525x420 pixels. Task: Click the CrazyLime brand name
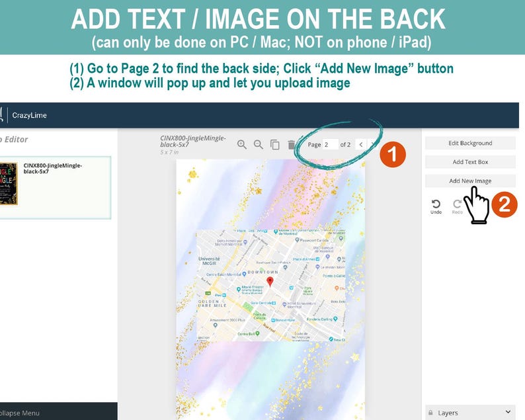pyautogui.click(x=30, y=115)
